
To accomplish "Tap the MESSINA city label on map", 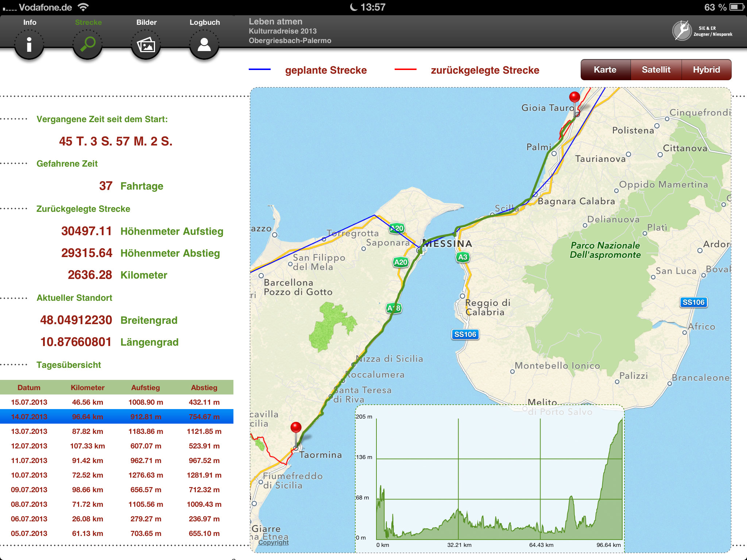I will (447, 244).
